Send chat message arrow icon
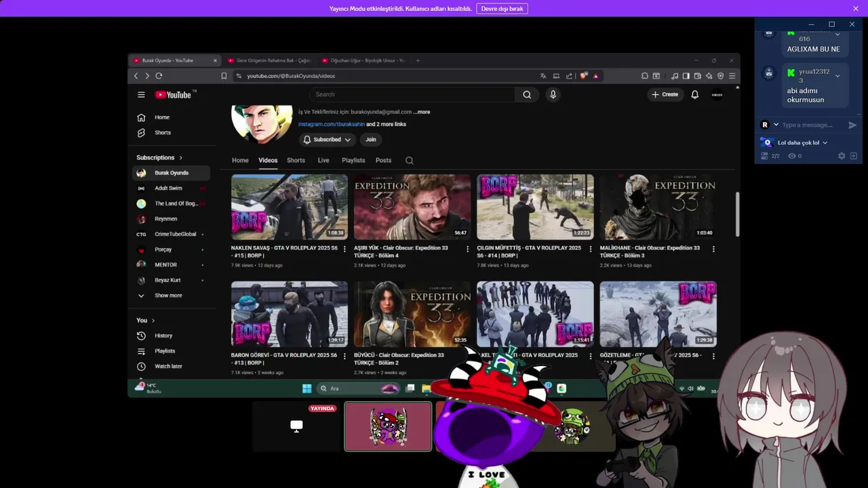Viewport: 868px width, 488px height. tap(852, 125)
